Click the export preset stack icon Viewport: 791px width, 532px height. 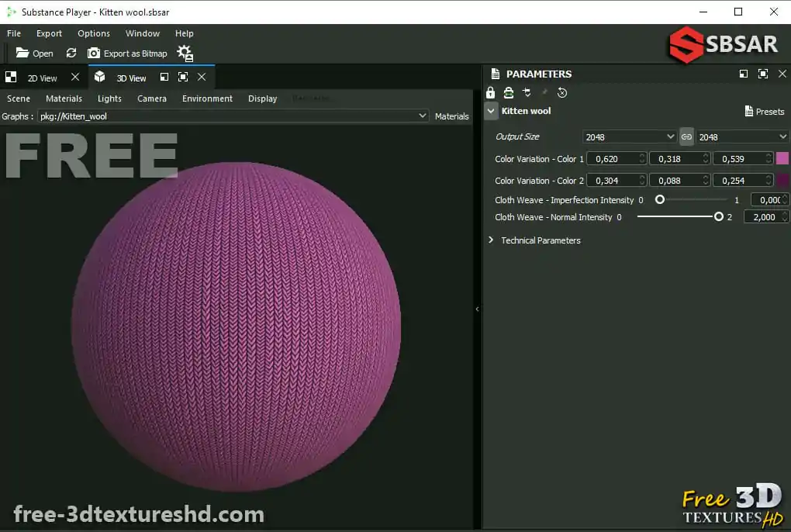pyautogui.click(x=509, y=92)
